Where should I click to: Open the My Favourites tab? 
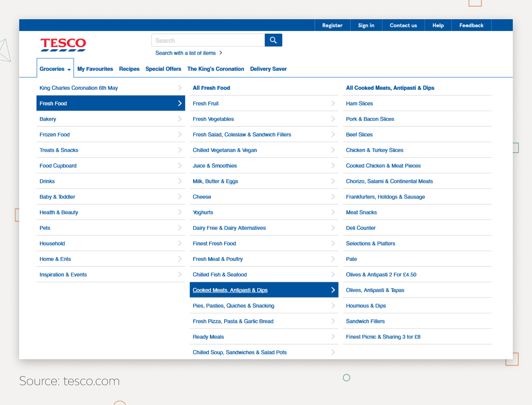pos(95,69)
